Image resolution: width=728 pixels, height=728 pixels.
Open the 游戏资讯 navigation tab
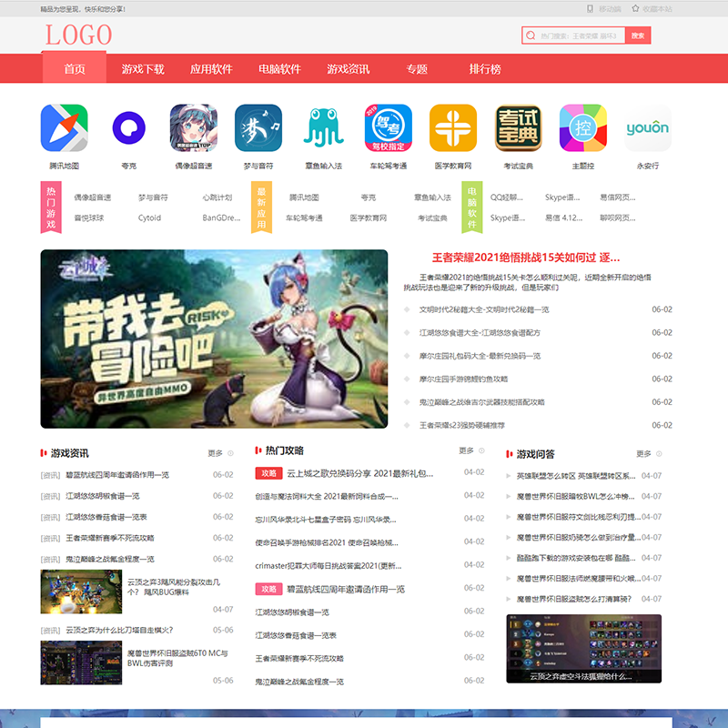pos(348,69)
